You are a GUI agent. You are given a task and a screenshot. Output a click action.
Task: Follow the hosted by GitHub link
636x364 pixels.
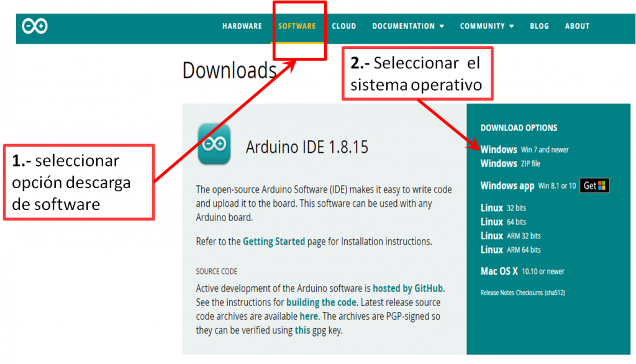[407, 288]
